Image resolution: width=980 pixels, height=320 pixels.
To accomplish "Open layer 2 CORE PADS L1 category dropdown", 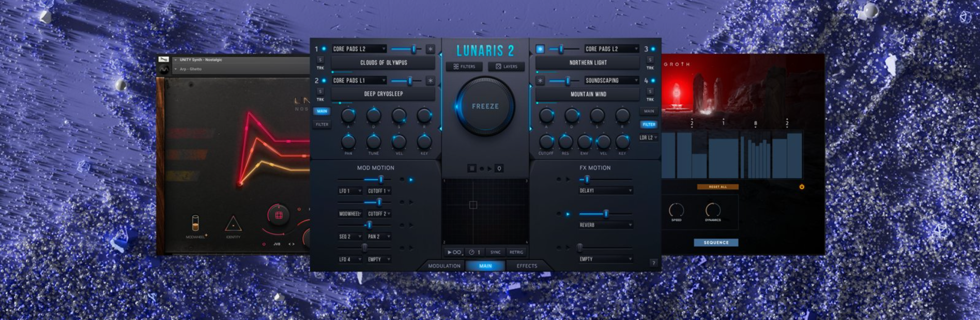I will 359,81.
